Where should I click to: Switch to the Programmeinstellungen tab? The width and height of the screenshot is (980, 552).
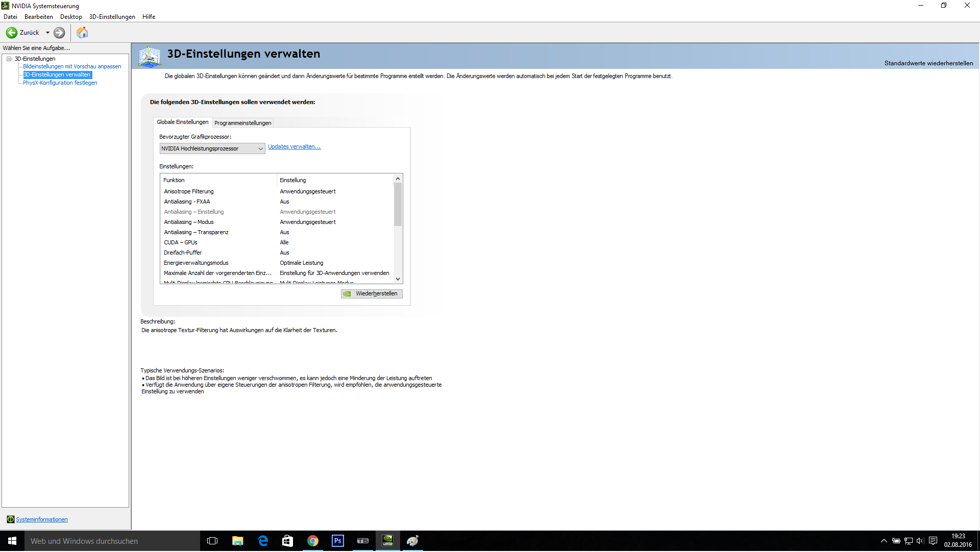tap(242, 123)
